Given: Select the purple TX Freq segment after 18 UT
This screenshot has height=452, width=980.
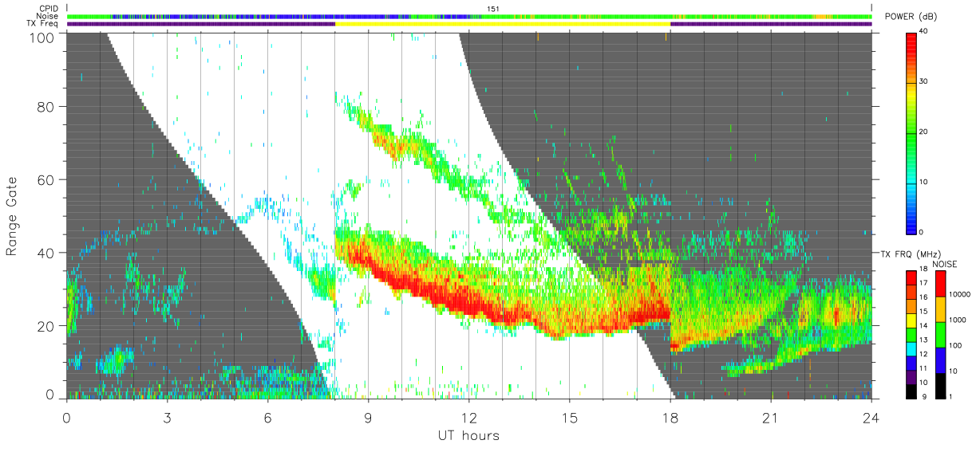Looking at the screenshot, I should [771, 24].
